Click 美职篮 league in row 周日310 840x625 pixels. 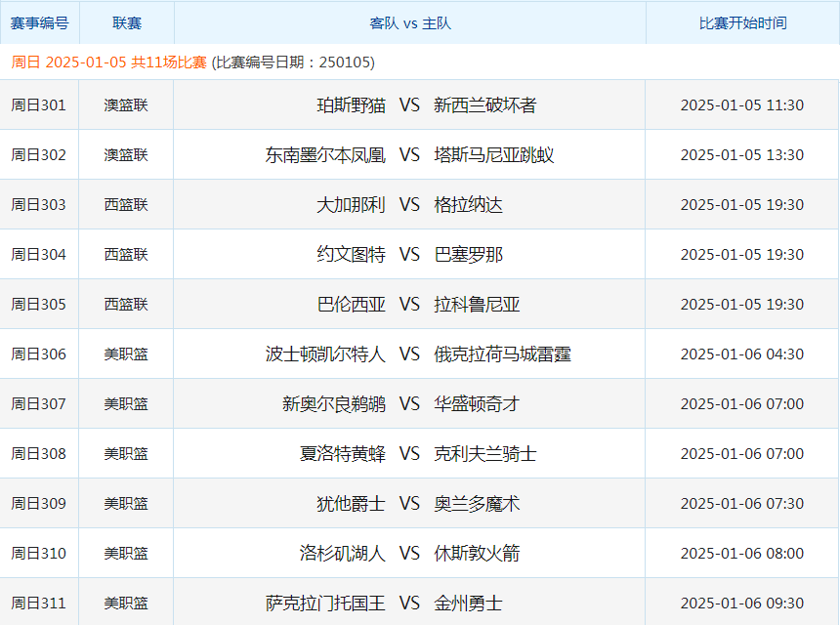(x=126, y=554)
